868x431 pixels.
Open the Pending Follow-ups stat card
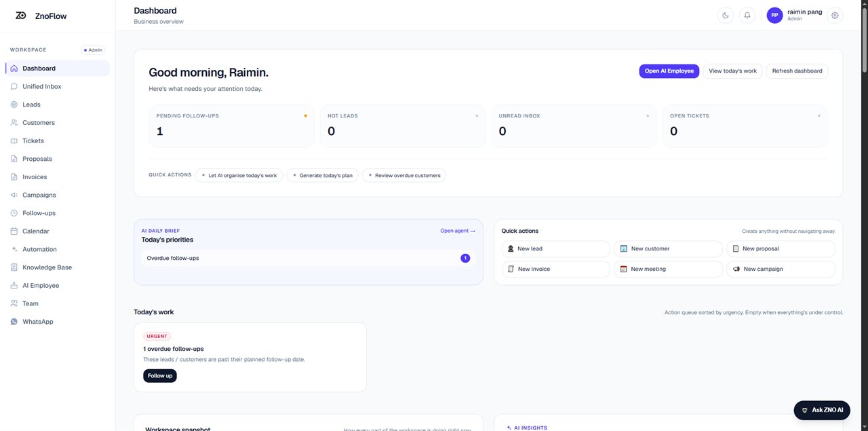(231, 126)
